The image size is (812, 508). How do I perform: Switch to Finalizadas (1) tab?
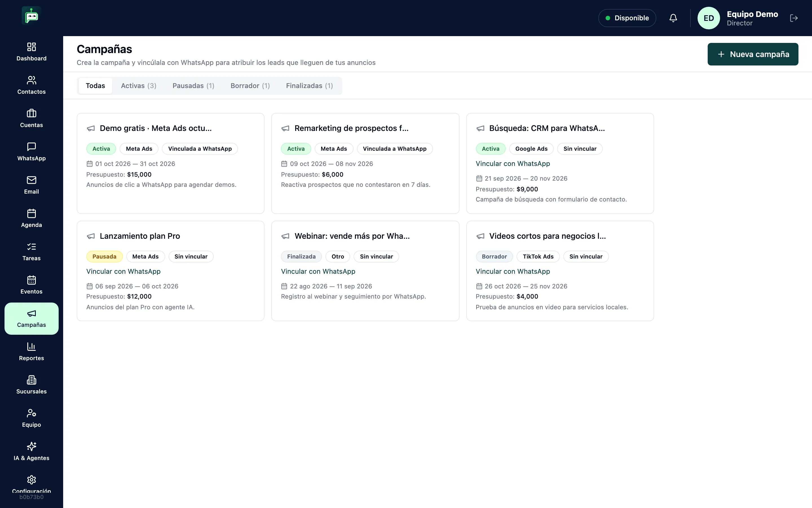point(309,86)
